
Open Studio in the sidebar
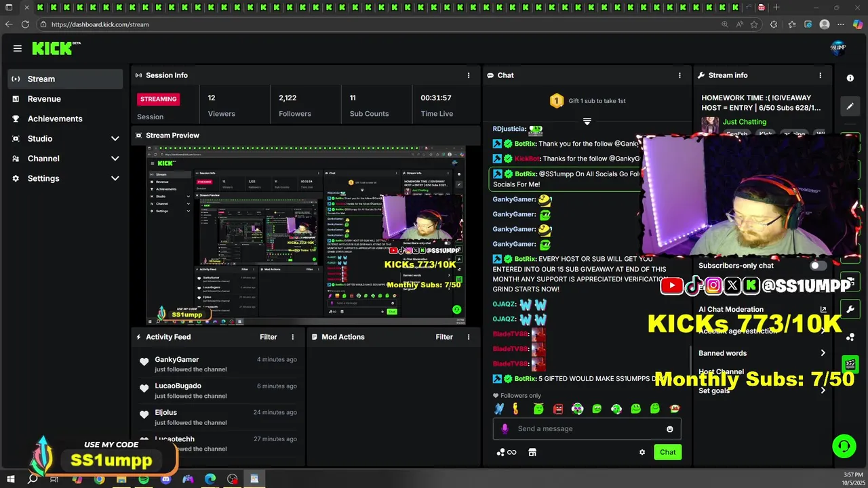point(65,138)
